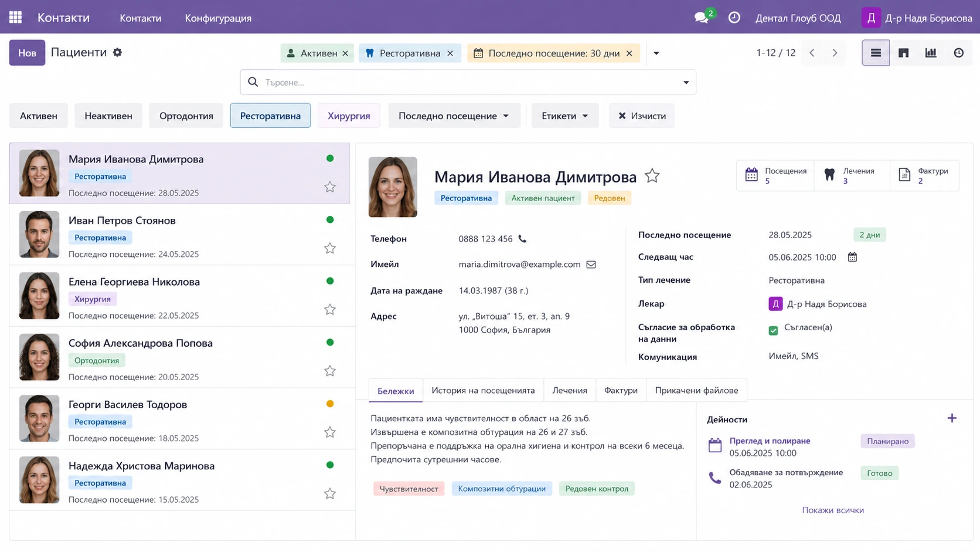Select patient Георги Василев Тодоров's photo

(39, 418)
